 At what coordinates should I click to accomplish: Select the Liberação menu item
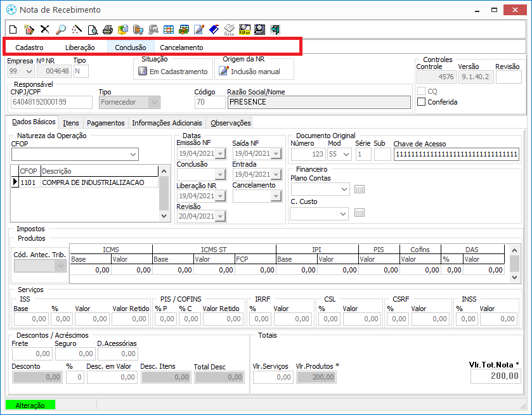(80, 48)
